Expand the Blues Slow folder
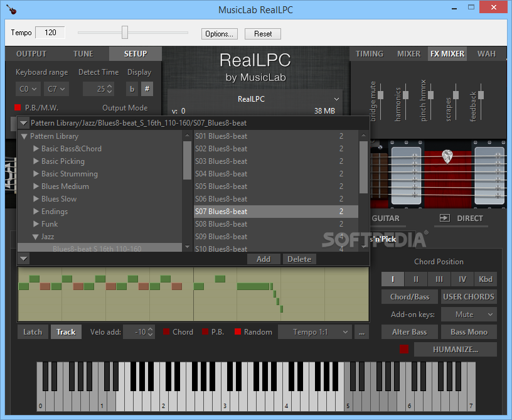Viewport: 512px width, 420px height. [x=36, y=199]
